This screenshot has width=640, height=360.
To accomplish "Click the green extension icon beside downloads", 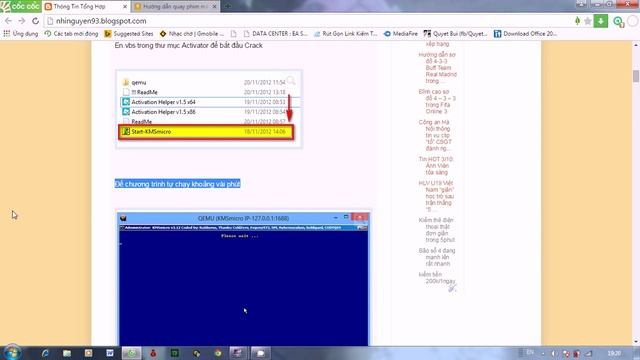I will pos(618,21).
